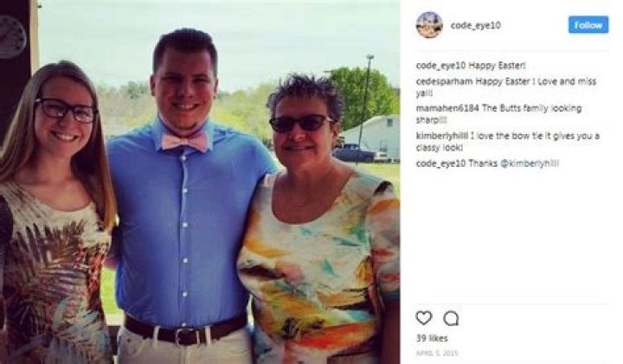Click the comment bubble icon
623x364 pixels.
click(451, 318)
